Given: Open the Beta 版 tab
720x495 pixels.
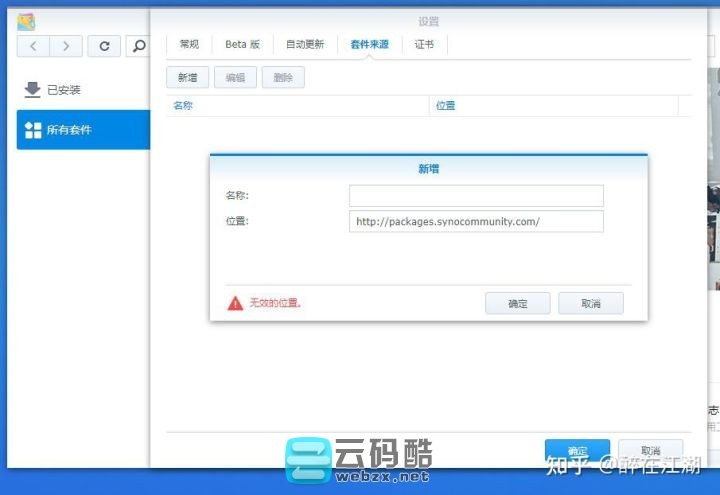Looking at the screenshot, I should pos(242,44).
